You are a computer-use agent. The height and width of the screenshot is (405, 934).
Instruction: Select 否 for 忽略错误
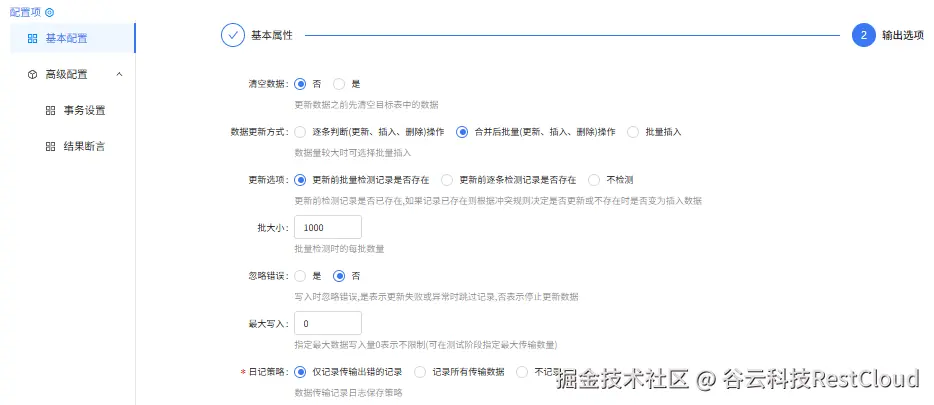click(339, 276)
